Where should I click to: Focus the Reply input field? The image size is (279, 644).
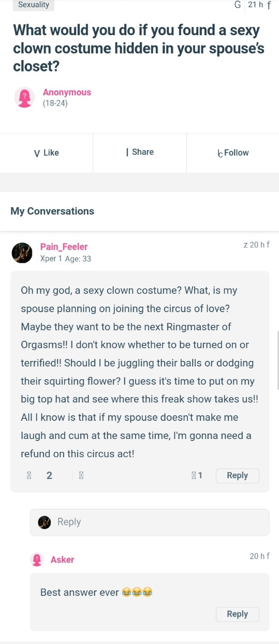tap(150, 522)
